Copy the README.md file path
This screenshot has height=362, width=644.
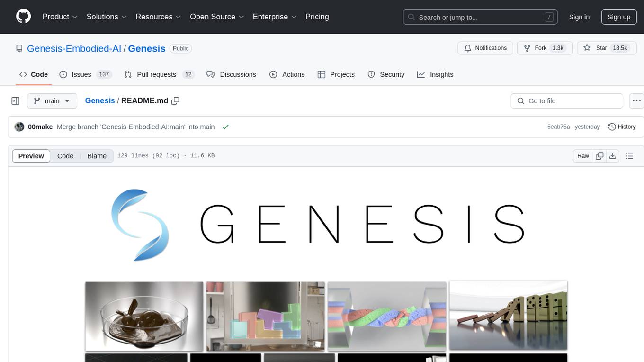tap(175, 100)
